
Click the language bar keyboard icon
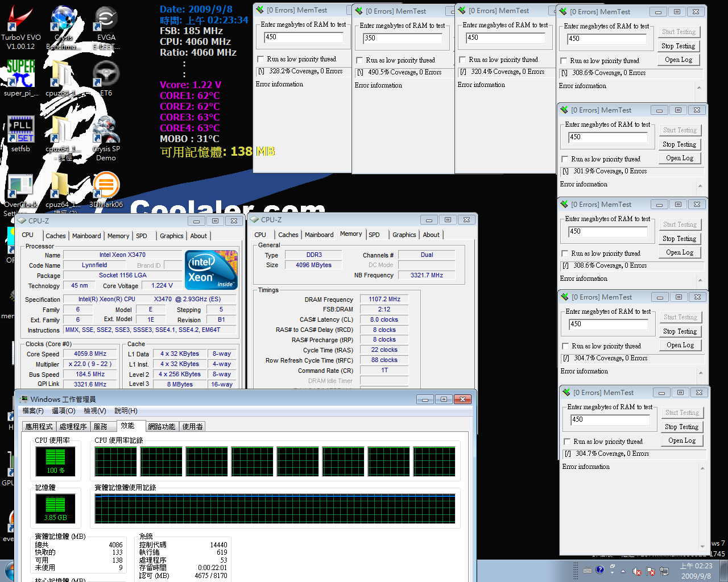coord(588,570)
